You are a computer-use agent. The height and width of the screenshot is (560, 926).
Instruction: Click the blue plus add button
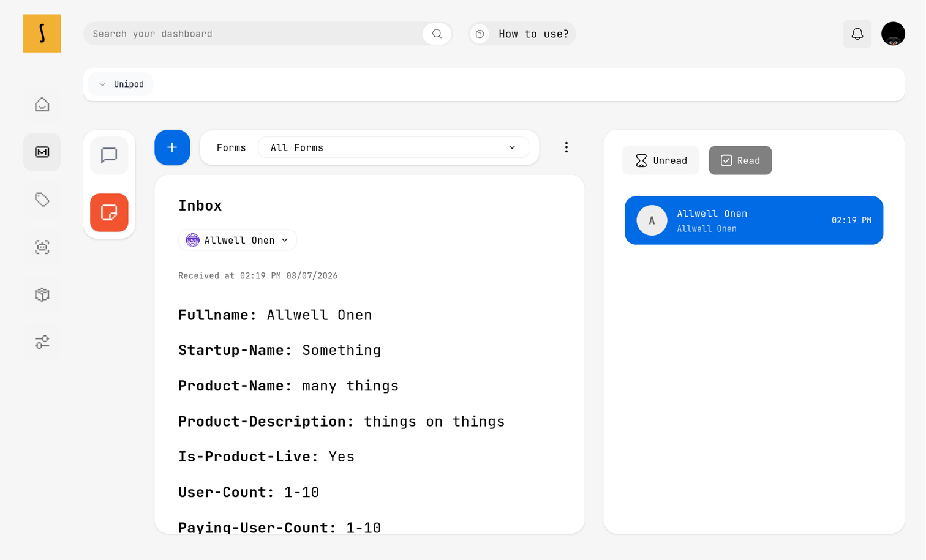[x=172, y=147]
